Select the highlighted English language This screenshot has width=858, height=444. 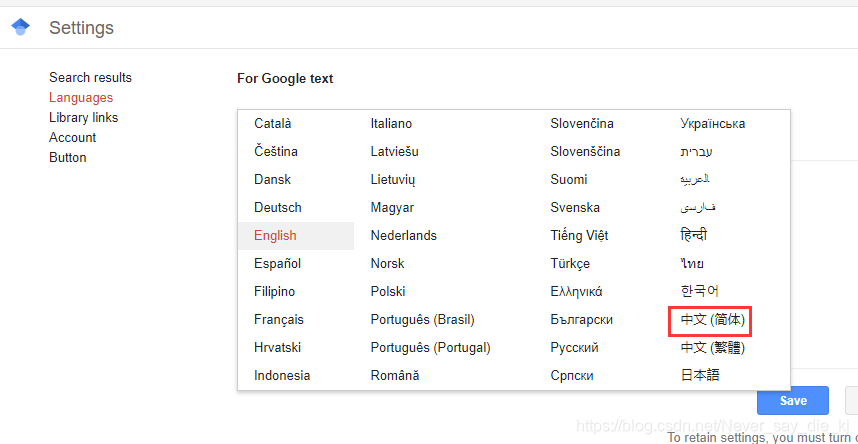click(x=296, y=236)
